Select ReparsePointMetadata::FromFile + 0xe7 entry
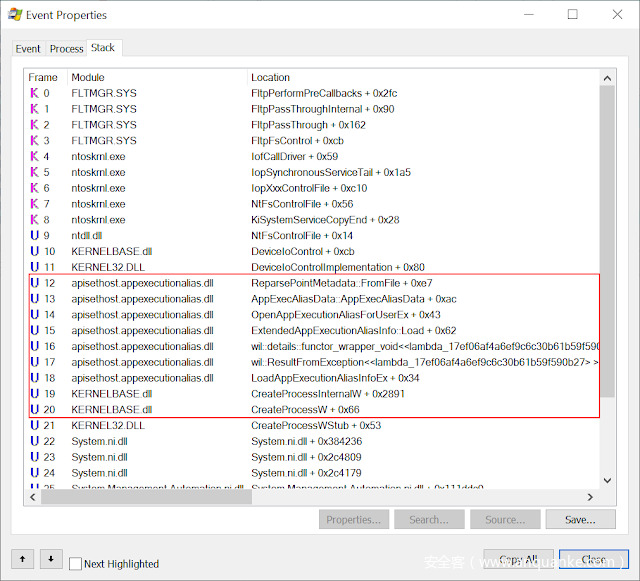This screenshot has height=581, width=640. [342, 283]
